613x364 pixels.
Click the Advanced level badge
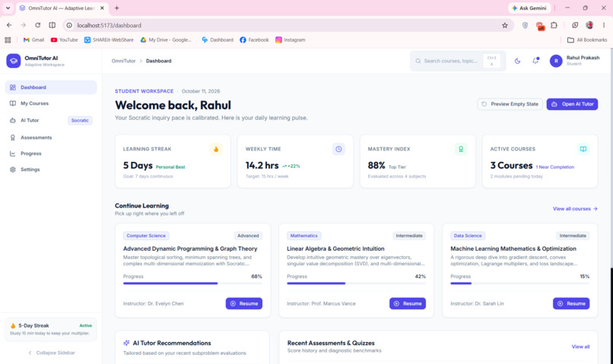point(248,236)
